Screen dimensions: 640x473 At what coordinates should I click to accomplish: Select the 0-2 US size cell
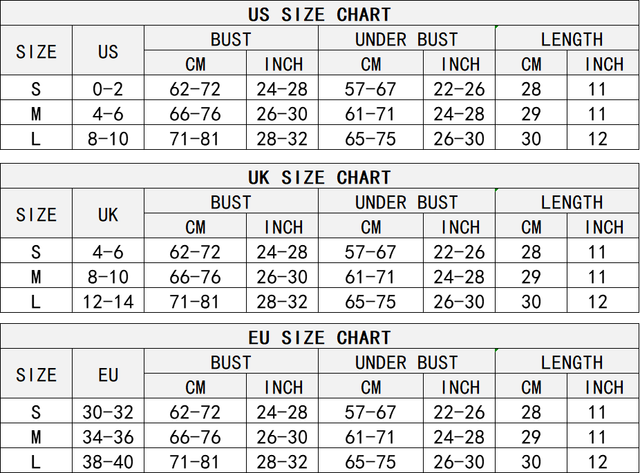pyautogui.click(x=108, y=89)
